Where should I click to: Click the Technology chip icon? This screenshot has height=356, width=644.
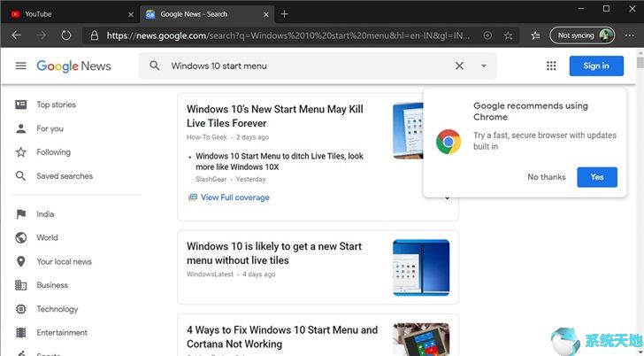click(21, 309)
